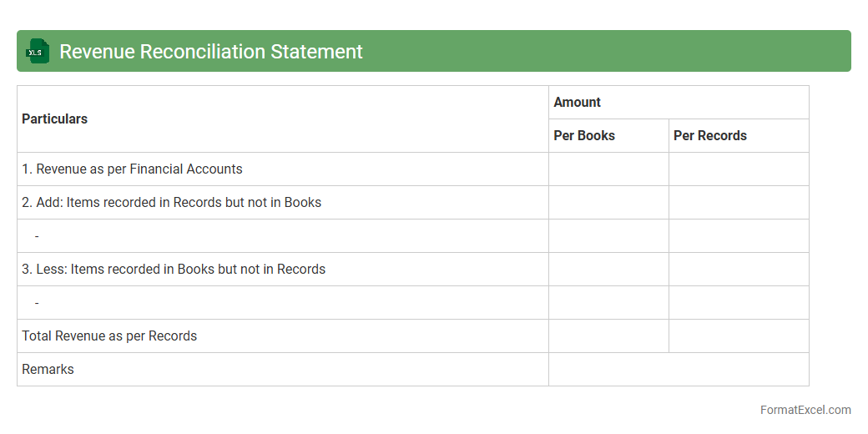Select the Total Revenue as per Records label
868x434 pixels.
[x=109, y=336]
